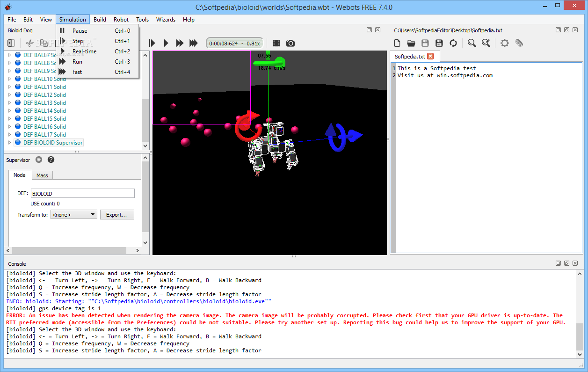Click the Clean brush icon in editor
Screen dimensions: 588x372
coord(519,43)
